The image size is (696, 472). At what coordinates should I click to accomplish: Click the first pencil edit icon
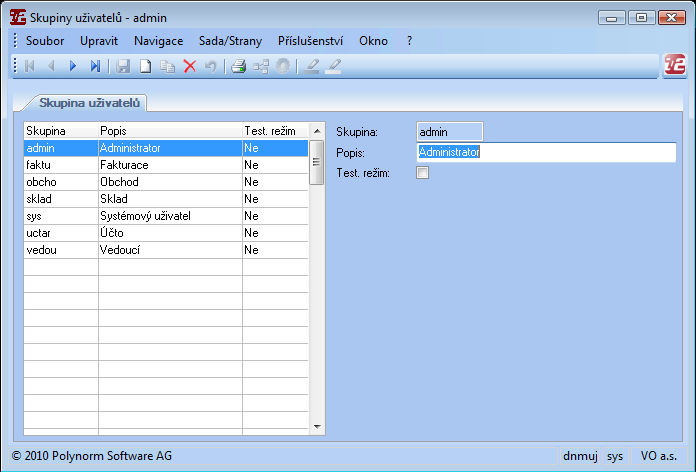[x=311, y=66]
